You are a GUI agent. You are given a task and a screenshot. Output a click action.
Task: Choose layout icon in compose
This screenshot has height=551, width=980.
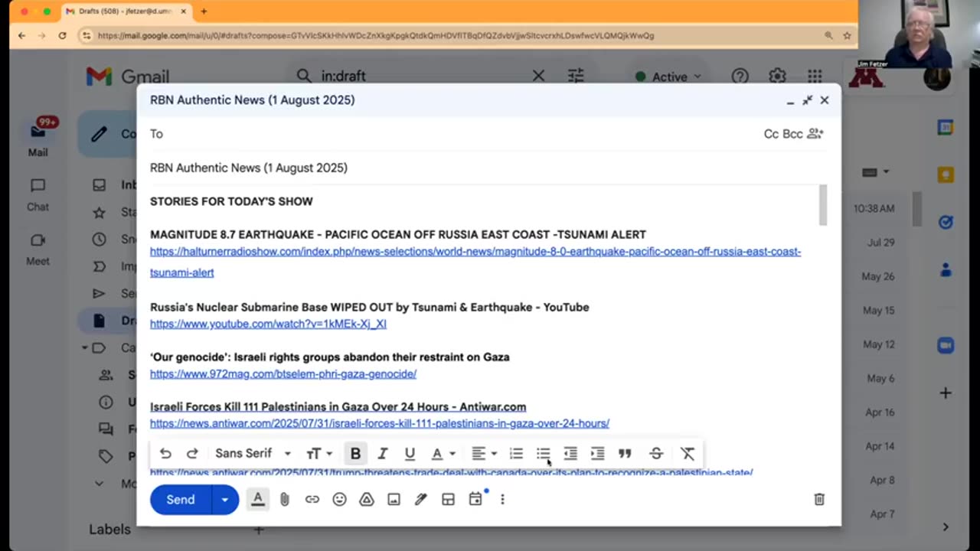pos(448,500)
